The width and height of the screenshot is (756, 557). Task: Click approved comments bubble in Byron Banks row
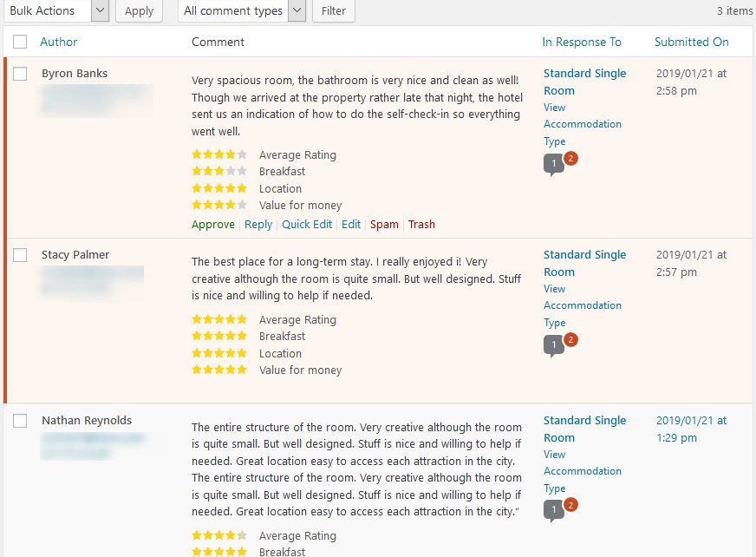(x=553, y=164)
